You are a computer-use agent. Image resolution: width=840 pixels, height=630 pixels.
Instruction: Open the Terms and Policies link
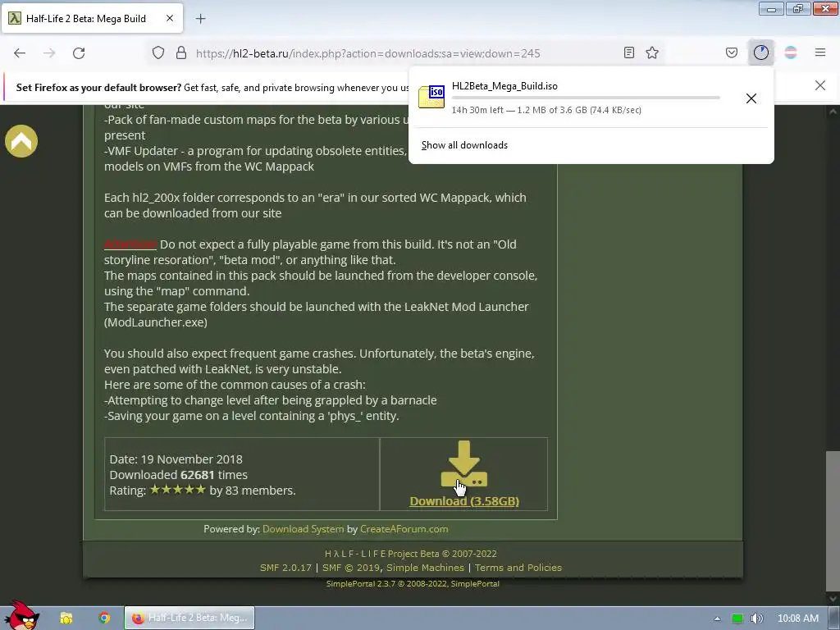[518, 568]
